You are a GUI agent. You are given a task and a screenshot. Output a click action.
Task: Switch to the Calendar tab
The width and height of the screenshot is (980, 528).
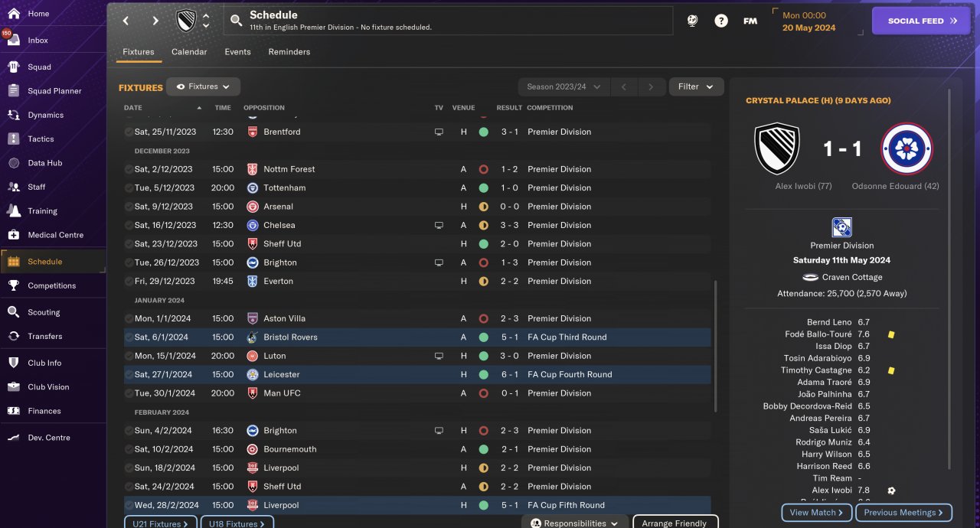(x=189, y=52)
